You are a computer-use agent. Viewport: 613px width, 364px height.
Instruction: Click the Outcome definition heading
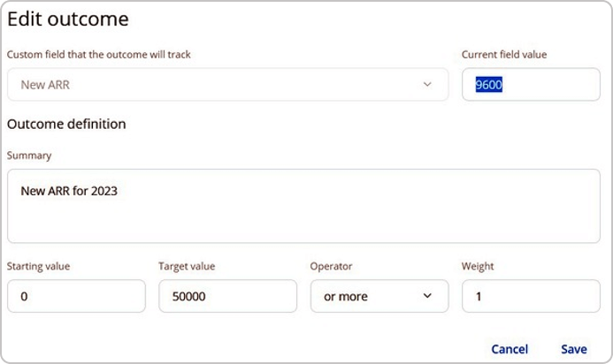(66, 124)
